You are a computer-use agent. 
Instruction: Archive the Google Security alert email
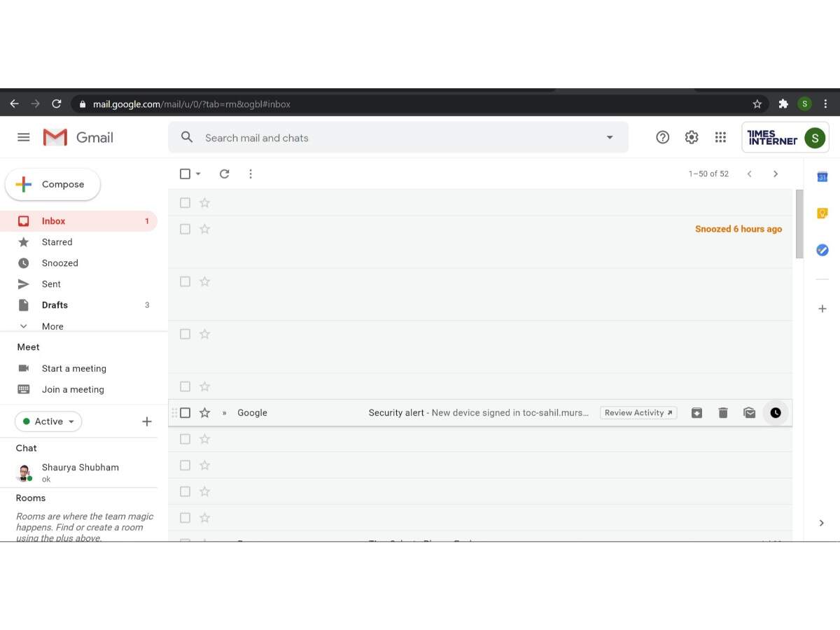[696, 413]
